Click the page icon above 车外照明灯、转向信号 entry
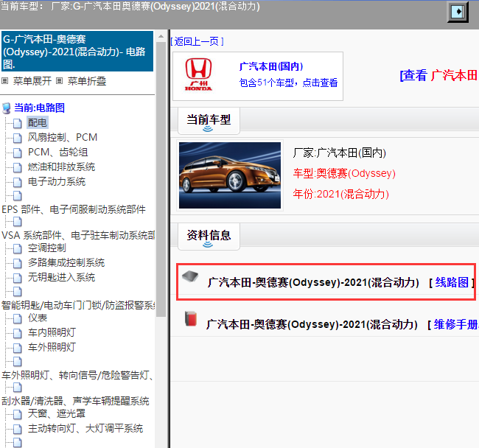This screenshot has height=448, width=479. pos(18,361)
